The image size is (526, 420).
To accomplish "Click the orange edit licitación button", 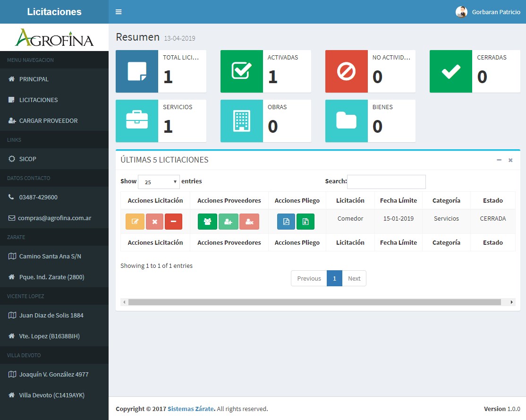I will click(x=135, y=222).
